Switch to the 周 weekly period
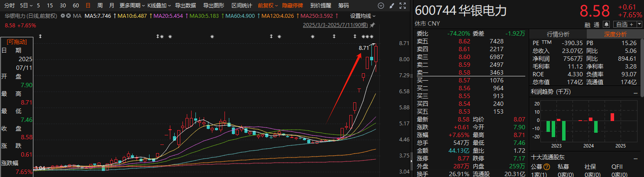The image size is (644, 177). (x=100, y=6)
